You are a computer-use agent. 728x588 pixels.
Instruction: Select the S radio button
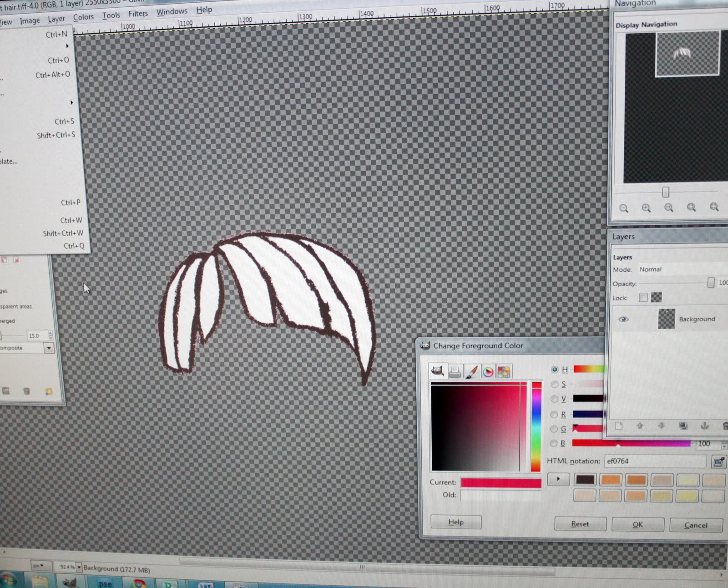pyautogui.click(x=555, y=384)
